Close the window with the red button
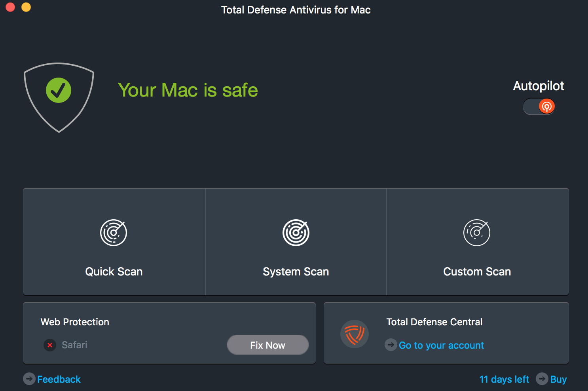588x391 pixels. tap(10, 7)
